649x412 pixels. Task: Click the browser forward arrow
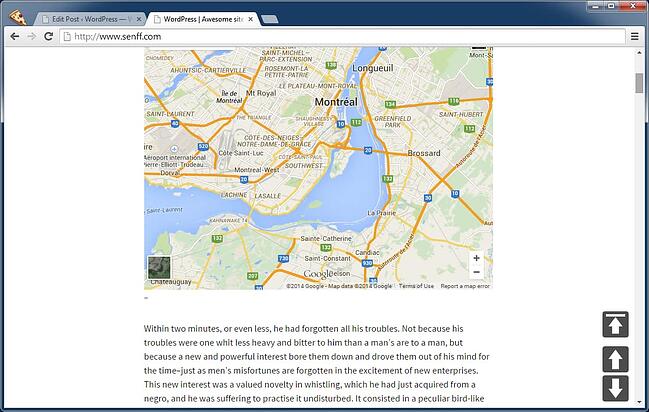pyautogui.click(x=31, y=36)
